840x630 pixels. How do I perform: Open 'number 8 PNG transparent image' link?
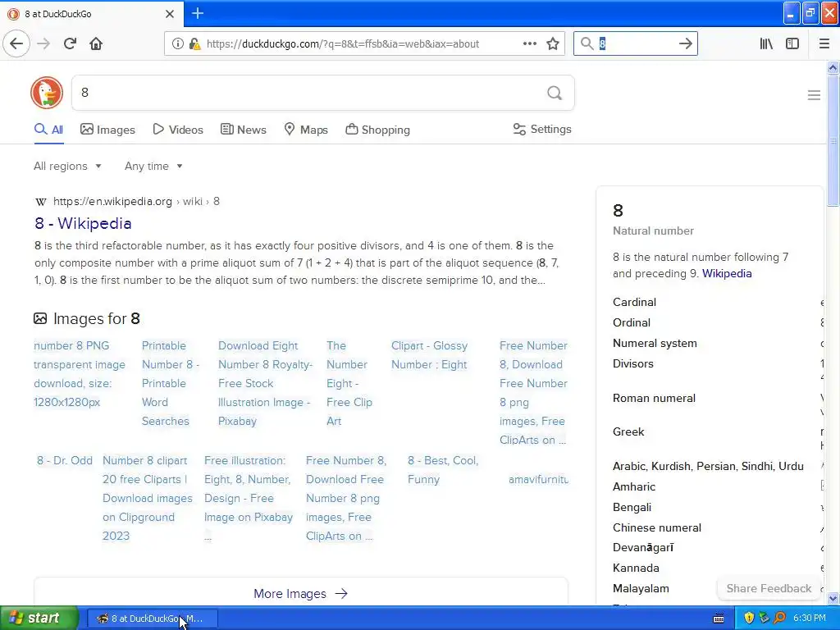(x=80, y=374)
